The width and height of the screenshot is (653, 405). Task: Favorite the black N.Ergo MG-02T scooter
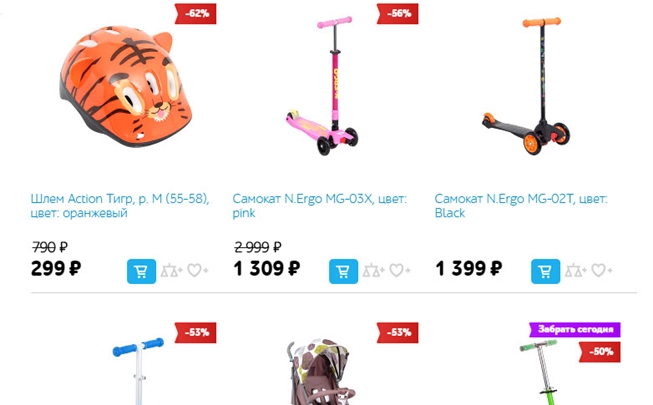click(x=601, y=271)
